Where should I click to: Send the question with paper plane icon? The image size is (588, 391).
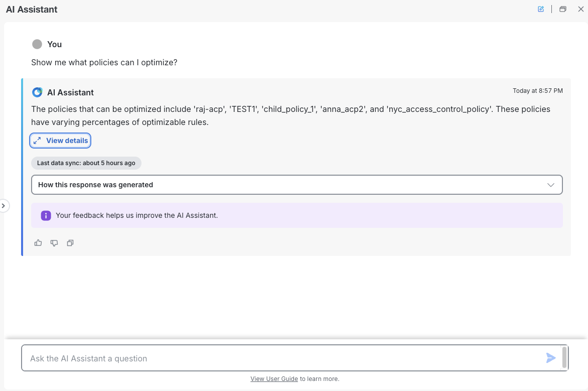click(x=551, y=358)
